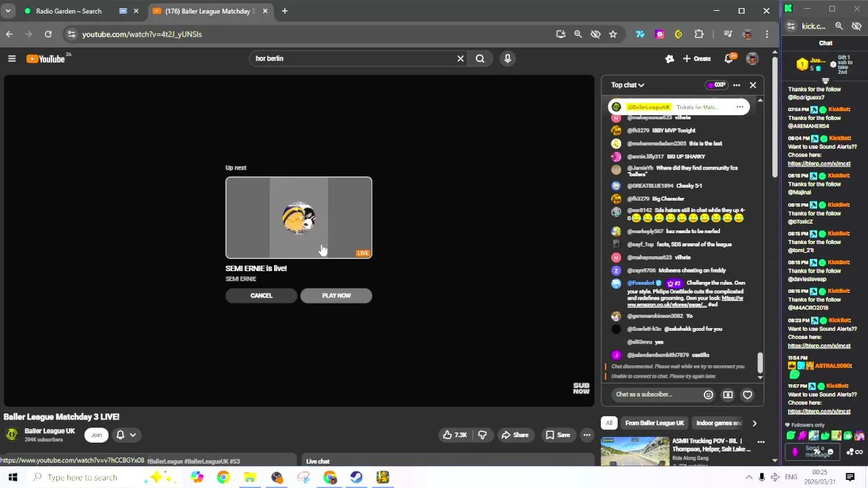The width and height of the screenshot is (868, 488).
Task: Open Chrome extensions puzzle icon
Action: 699,34
